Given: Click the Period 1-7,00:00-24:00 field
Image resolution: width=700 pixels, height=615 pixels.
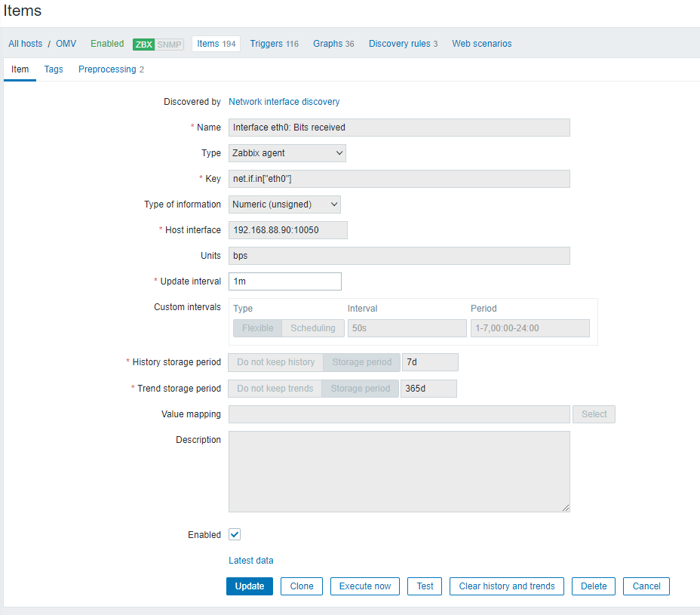Looking at the screenshot, I should tap(530, 328).
